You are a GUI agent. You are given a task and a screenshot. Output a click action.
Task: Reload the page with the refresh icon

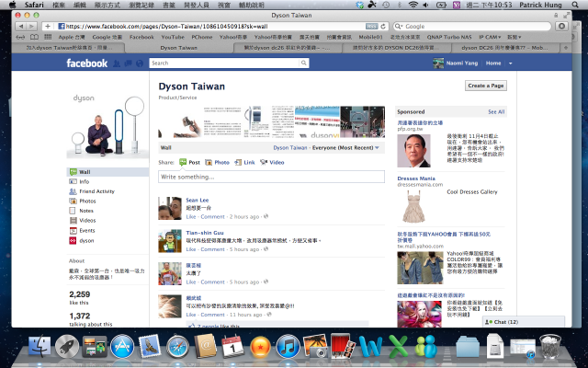click(x=383, y=27)
